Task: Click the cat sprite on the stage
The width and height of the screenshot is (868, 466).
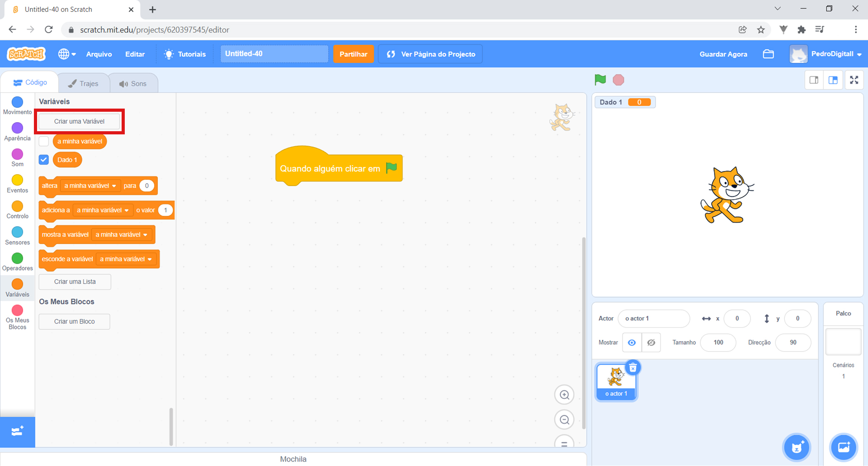Action: point(727,195)
